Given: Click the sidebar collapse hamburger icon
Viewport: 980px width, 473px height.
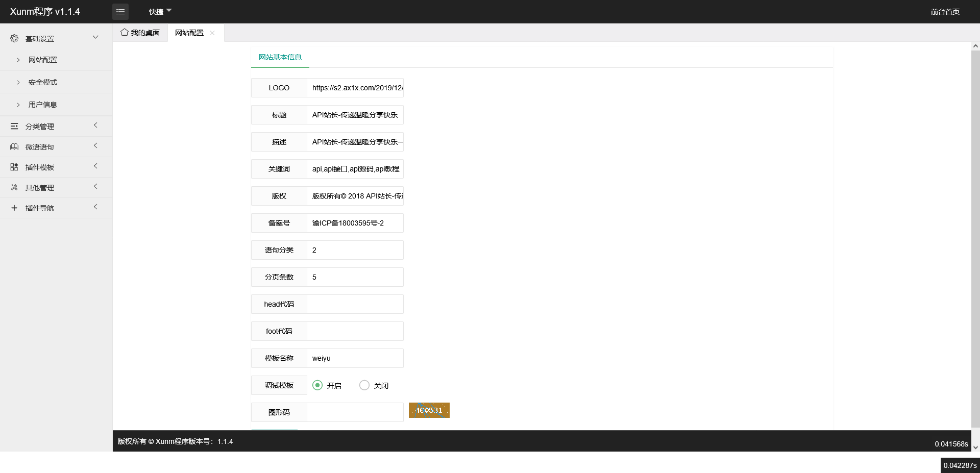Looking at the screenshot, I should pyautogui.click(x=120, y=12).
